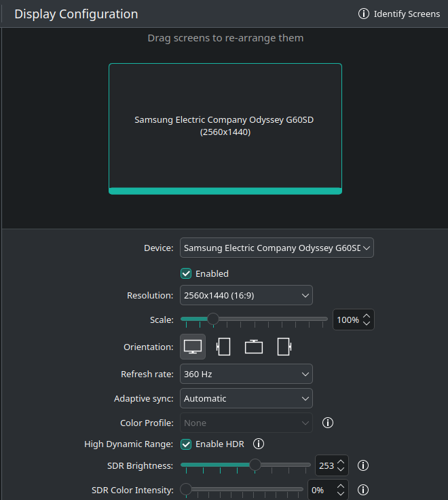Uncheck the Enabled checkbox
Screen dimensions: 448x500
[x=186, y=273]
